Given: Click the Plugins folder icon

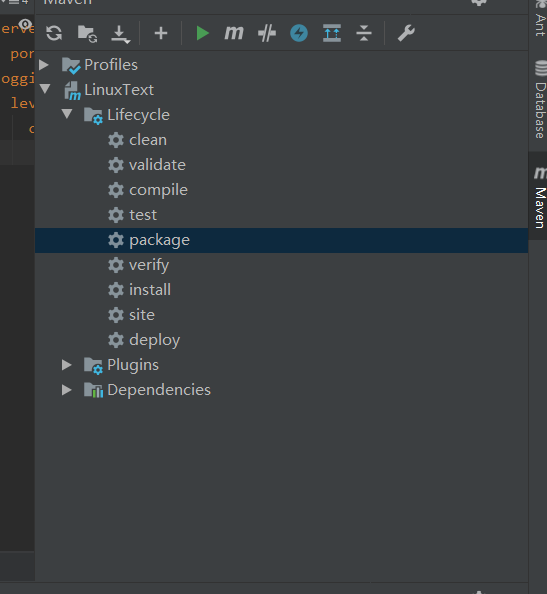Looking at the screenshot, I should tap(93, 366).
